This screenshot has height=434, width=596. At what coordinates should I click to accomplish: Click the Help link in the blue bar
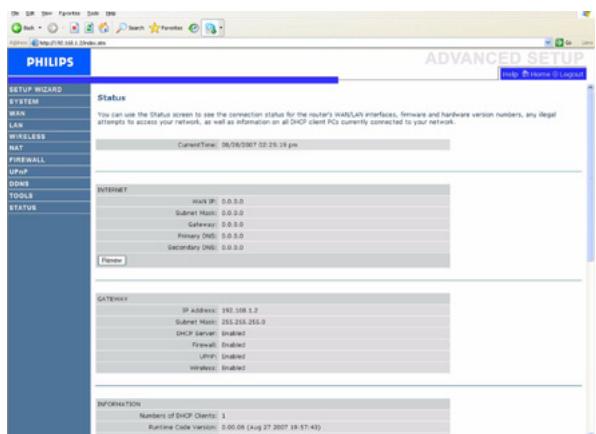pos(510,74)
